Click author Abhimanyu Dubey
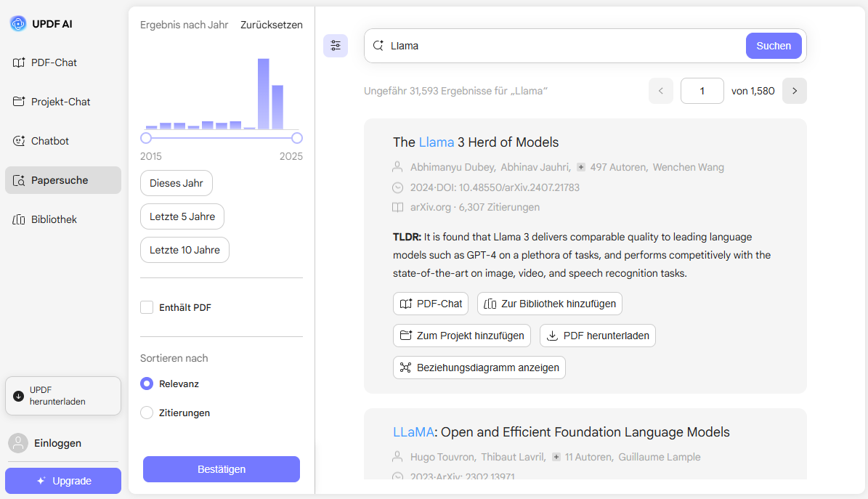 tap(451, 167)
